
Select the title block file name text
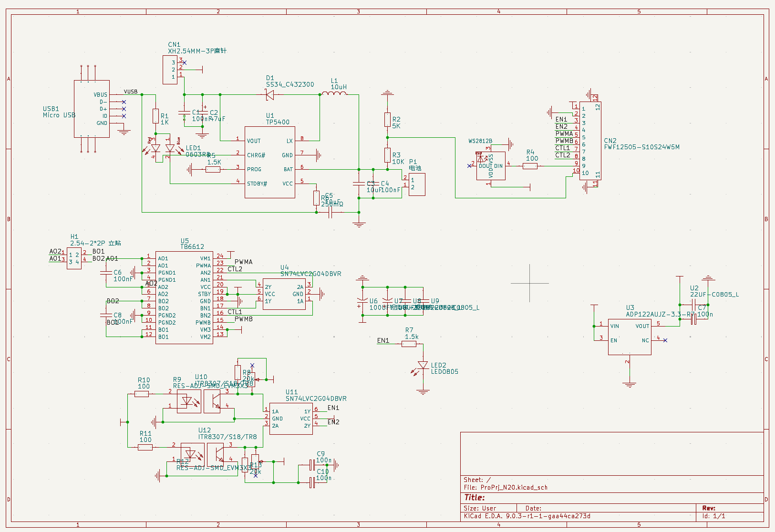(506, 487)
